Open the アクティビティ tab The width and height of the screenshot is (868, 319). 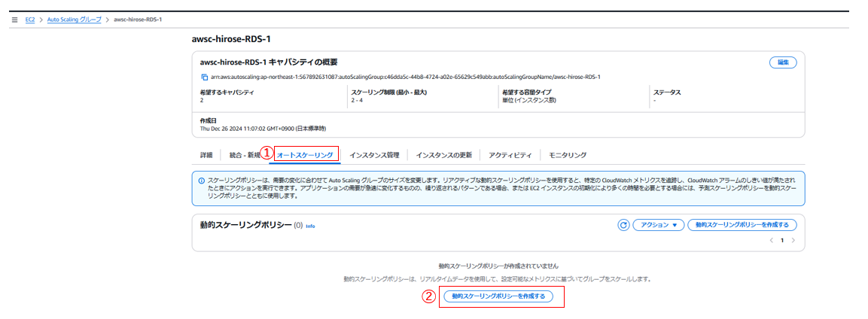[510, 155]
